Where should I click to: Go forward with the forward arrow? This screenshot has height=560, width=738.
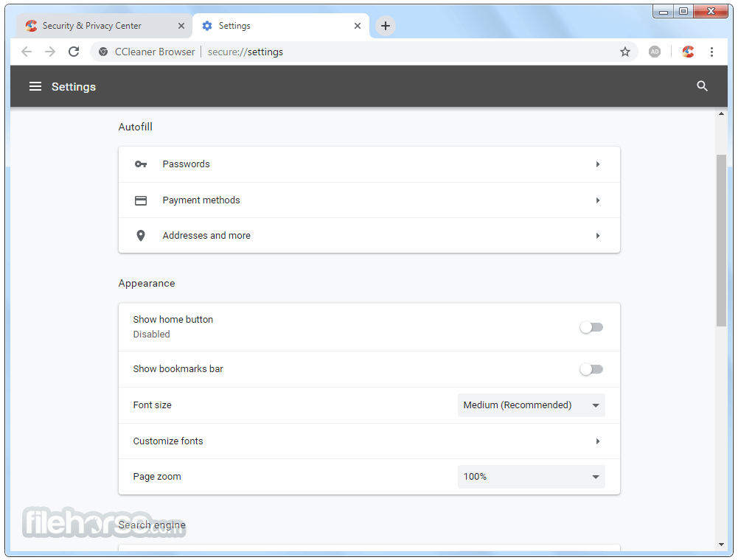click(x=50, y=52)
